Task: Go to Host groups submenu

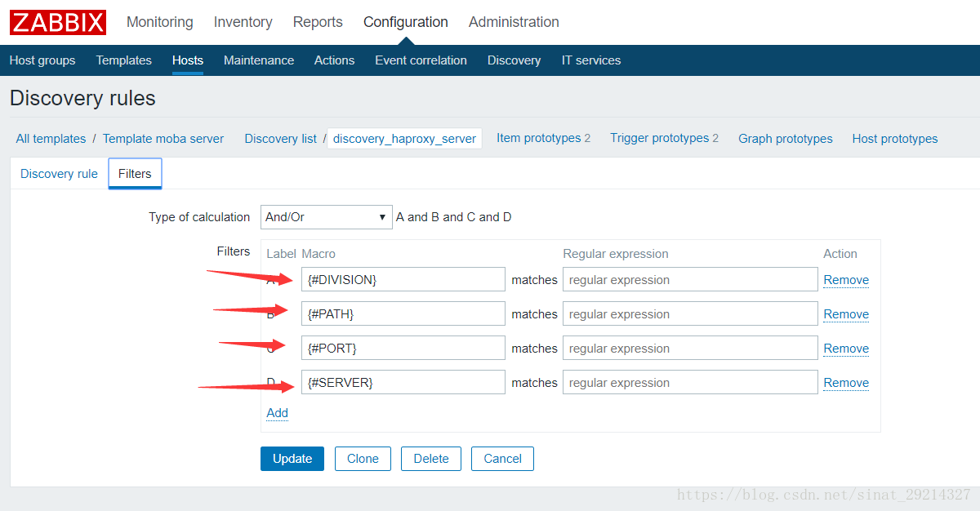Action: coord(42,60)
